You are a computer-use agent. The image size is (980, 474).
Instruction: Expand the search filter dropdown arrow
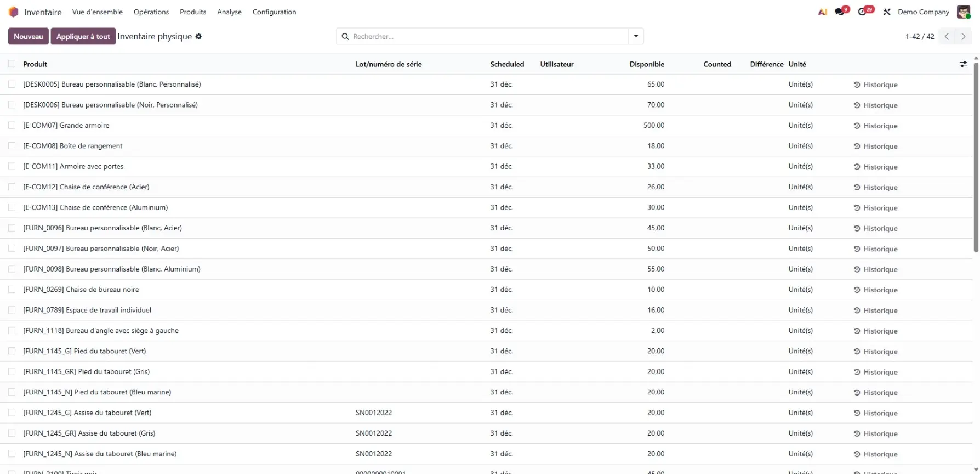pyautogui.click(x=636, y=36)
